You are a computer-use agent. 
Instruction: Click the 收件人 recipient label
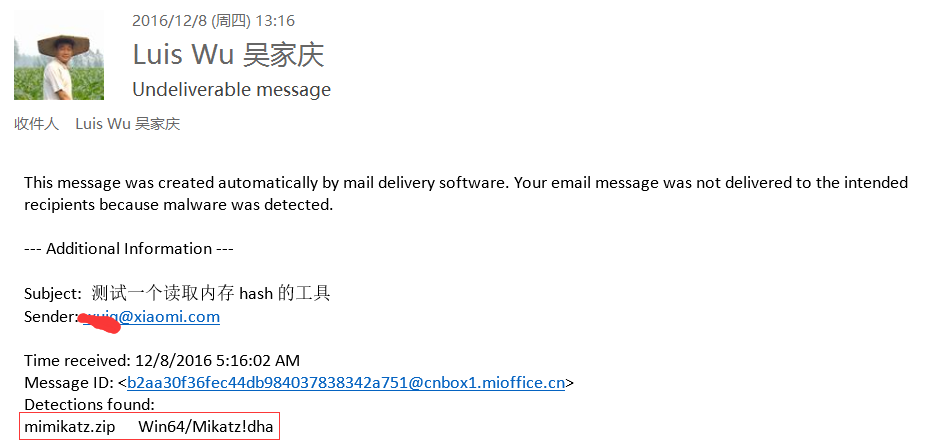pos(37,124)
